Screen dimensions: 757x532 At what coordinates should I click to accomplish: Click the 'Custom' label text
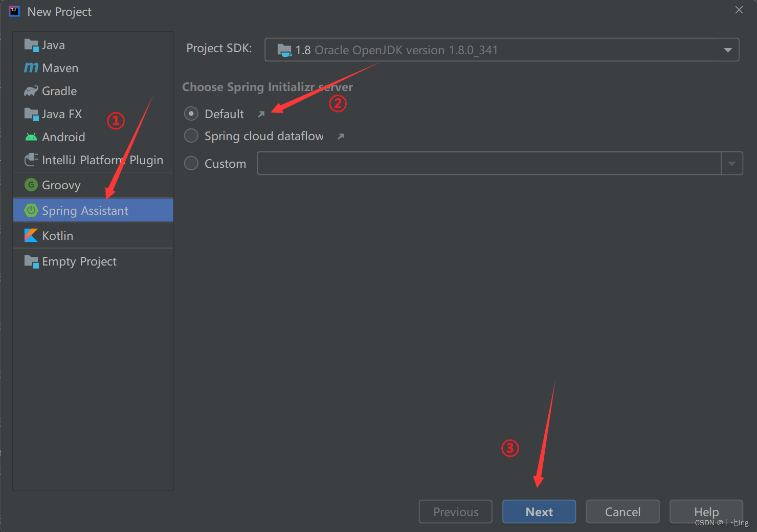(226, 164)
